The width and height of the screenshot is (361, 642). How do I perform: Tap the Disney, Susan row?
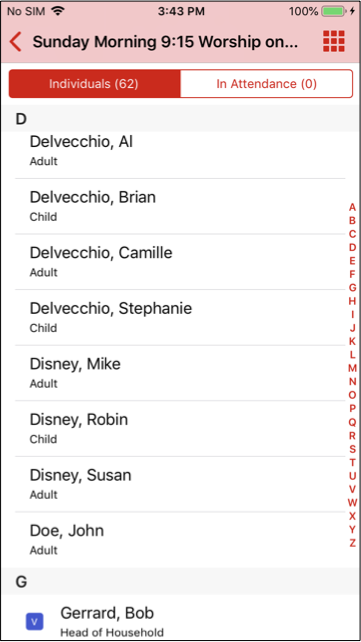180,484
